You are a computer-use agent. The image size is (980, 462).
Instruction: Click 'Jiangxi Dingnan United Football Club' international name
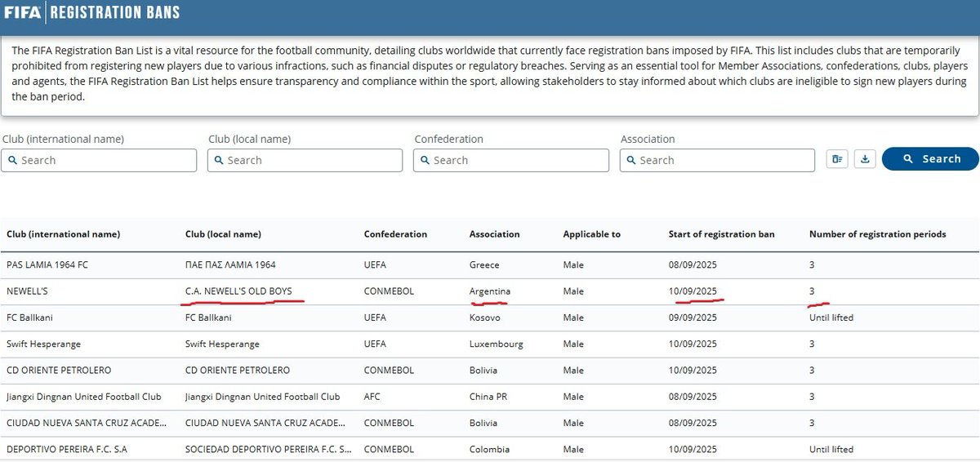(x=84, y=397)
